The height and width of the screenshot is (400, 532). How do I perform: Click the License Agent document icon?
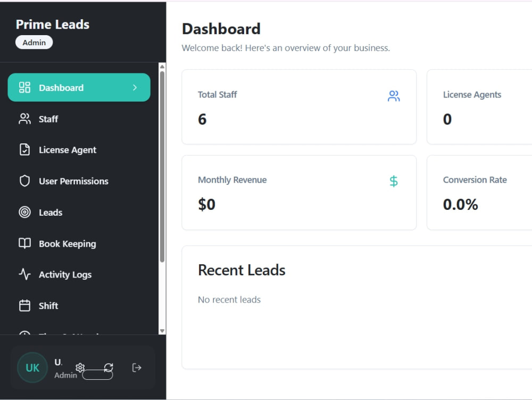click(x=24, y=150)
